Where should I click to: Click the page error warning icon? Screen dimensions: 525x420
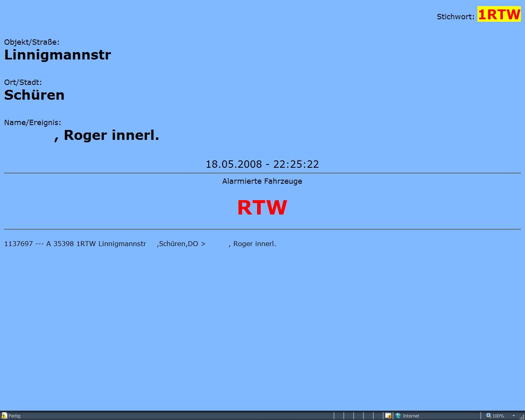[4, 415]
